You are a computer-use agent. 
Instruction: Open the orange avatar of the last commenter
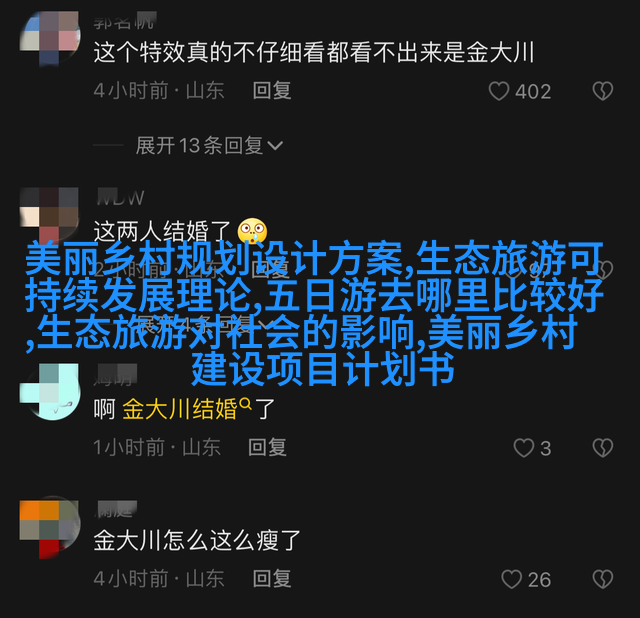[x=50, y=529]
